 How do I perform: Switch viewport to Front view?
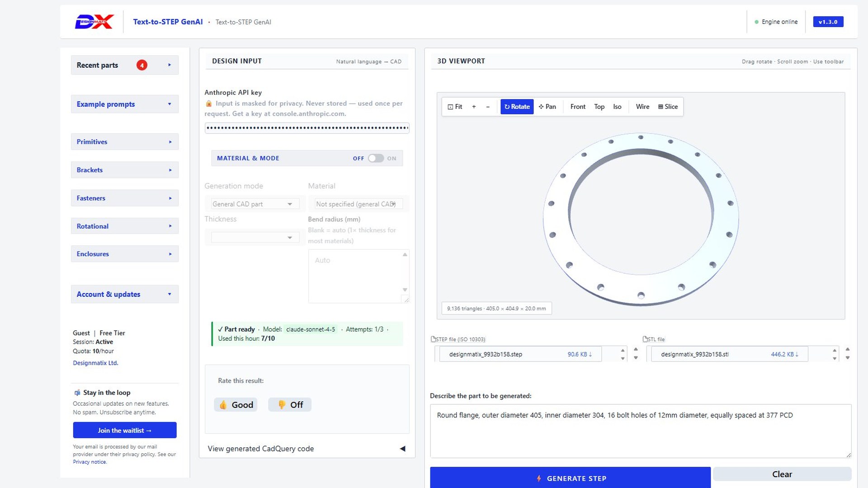coord(578,107)
